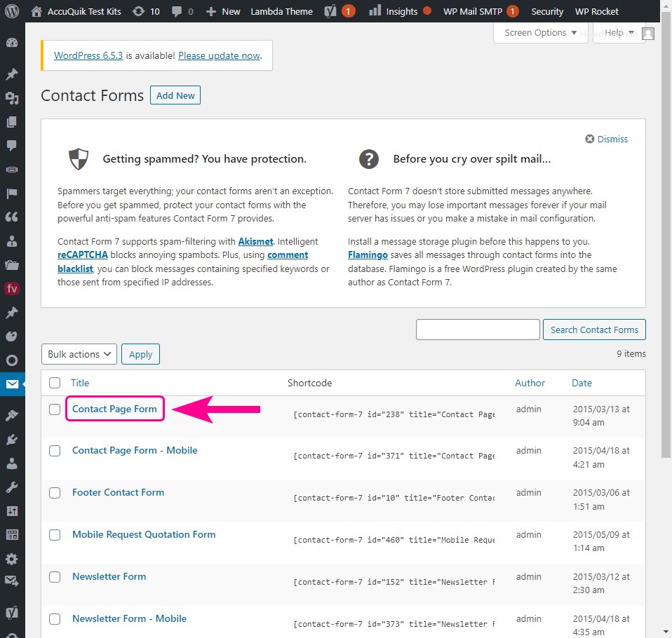Open the Flamingo plugin link
Image resolution: width=672 pixels, height=638 pixels.
coord(368,255)
